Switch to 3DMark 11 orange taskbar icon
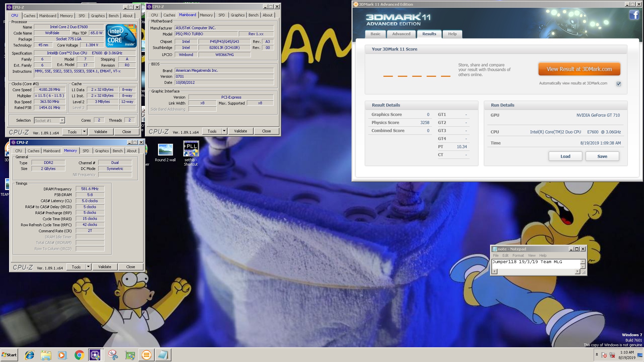Image resolution: width=644 pixels, height=362 pixels. tap(146, 355)
